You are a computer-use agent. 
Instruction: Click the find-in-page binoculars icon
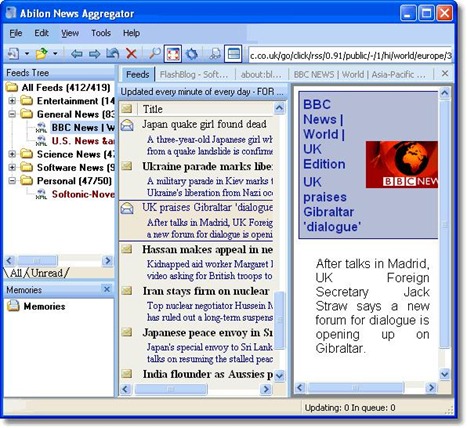click(x=214, y=54)
